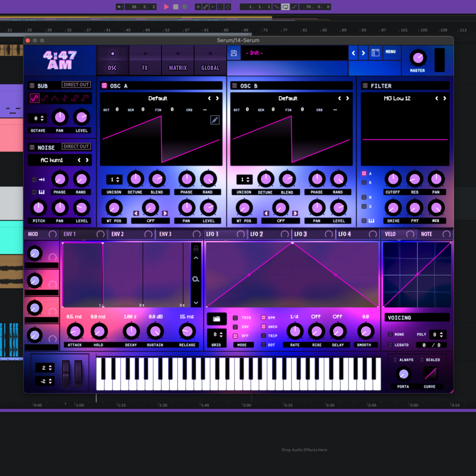476x476 pixels.
Task: Toggle the loop switch in Ableton transport
Action: pyautogui.click(x=285, y=7)
